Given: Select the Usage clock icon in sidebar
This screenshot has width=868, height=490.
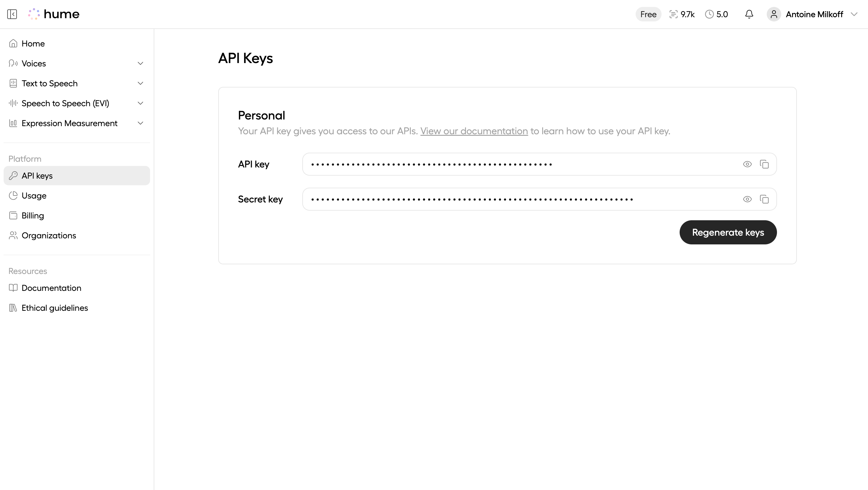Looking at the screenshot, I should point(13,196).
